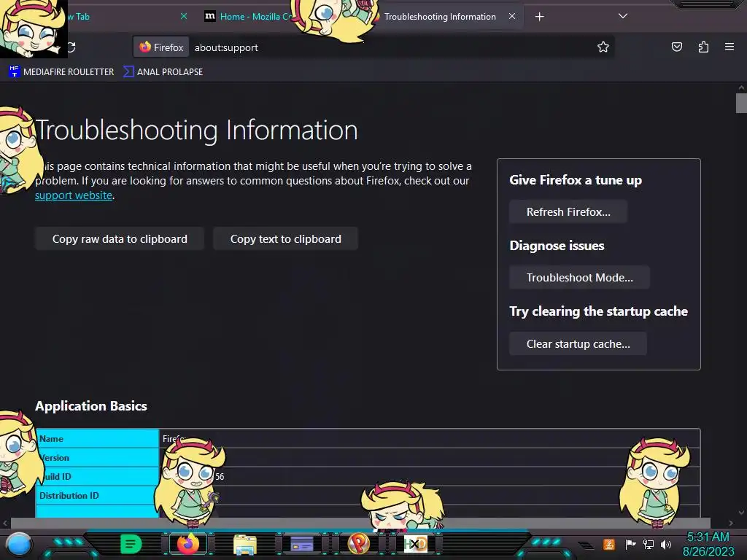Screen dimensions: 747x560
Task: Click the Clear startup cache button
Action: [x=578, y=344]
